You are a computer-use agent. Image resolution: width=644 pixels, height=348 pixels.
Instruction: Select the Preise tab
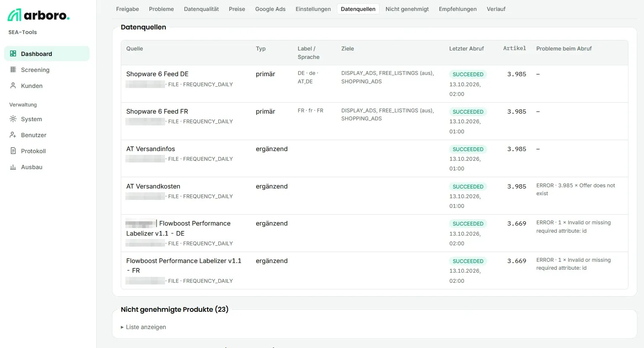click(x=237, y=9)
